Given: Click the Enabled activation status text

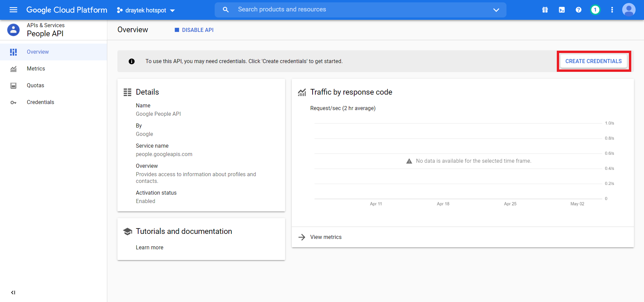Looking at the screenshot, I should pos(146,201).
